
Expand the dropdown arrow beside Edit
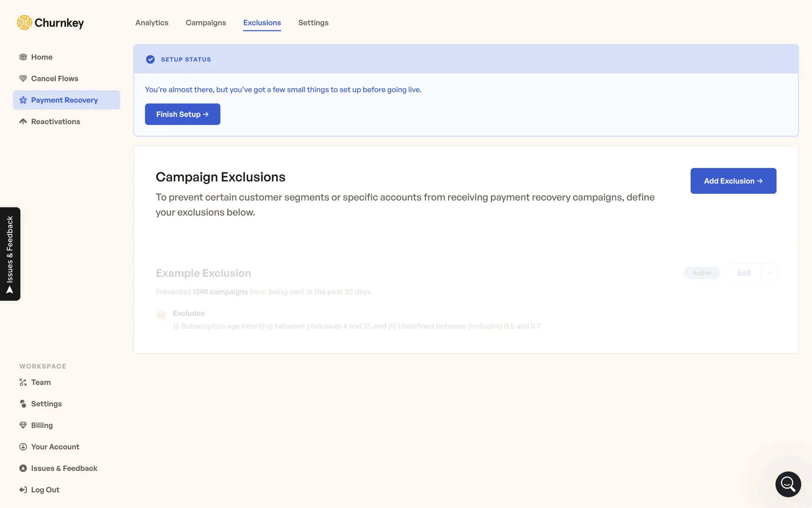[769, 273]
